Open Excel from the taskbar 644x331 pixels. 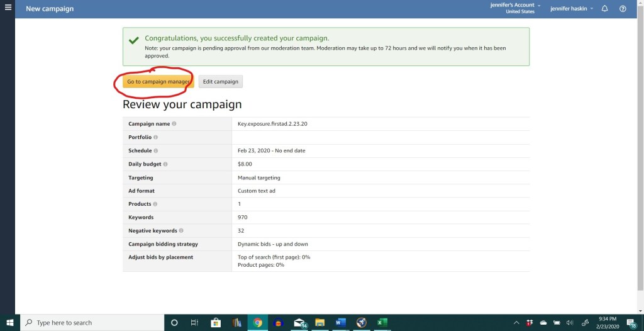[382, 323]
